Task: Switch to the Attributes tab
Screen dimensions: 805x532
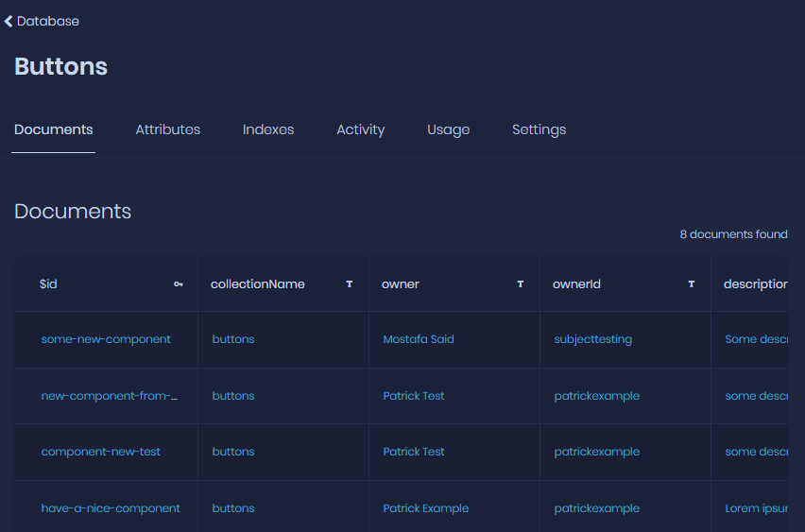Action: 168,129
